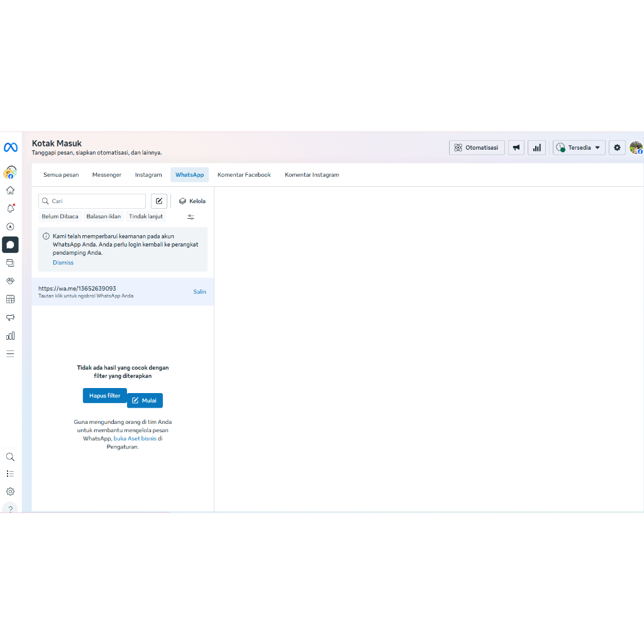Click the filter sliders icon

point(191,217)
